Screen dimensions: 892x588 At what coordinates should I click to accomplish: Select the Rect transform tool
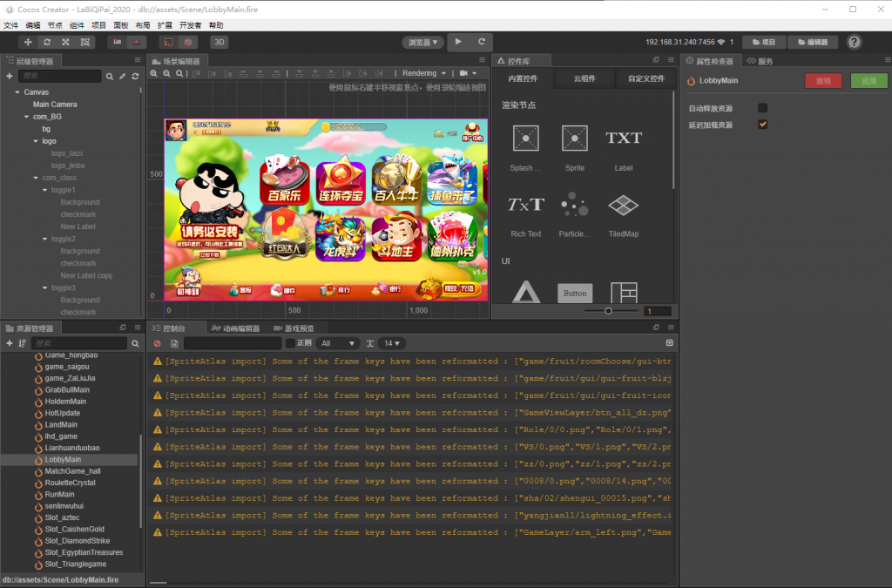tap(85, 42)
